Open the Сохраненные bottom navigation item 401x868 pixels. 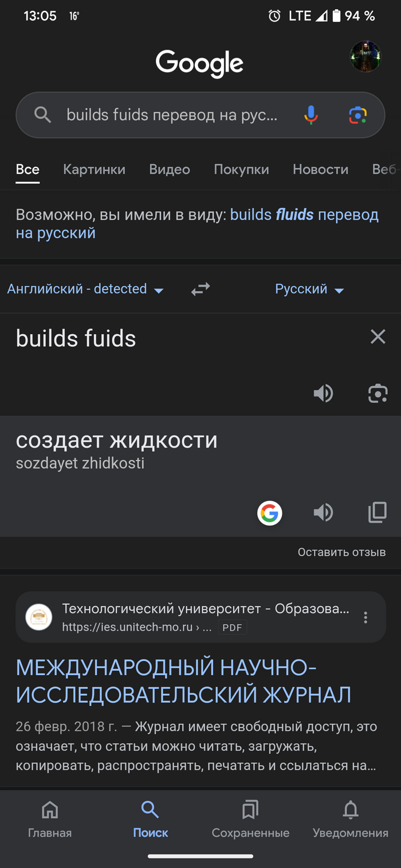tap(250, 819)
